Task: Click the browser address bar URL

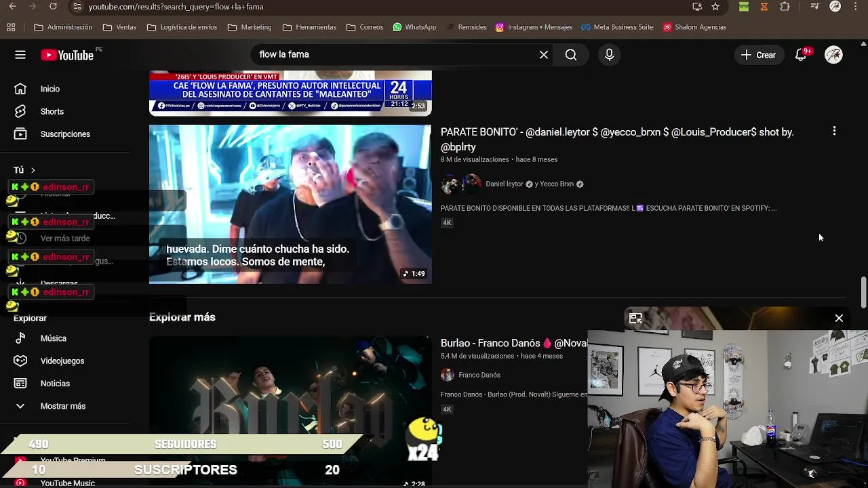Action: [x=176, y=7]
